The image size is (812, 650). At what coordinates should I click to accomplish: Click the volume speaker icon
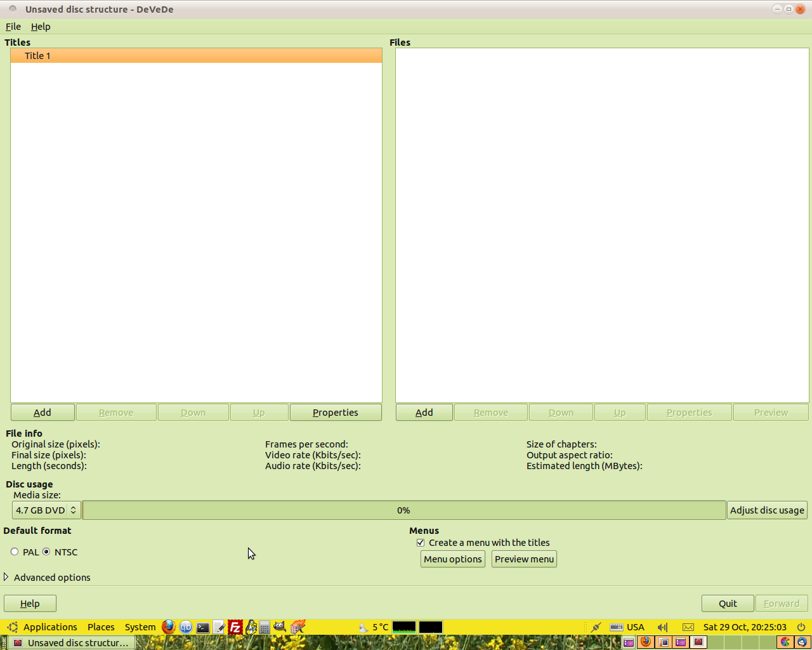[663, 627]
